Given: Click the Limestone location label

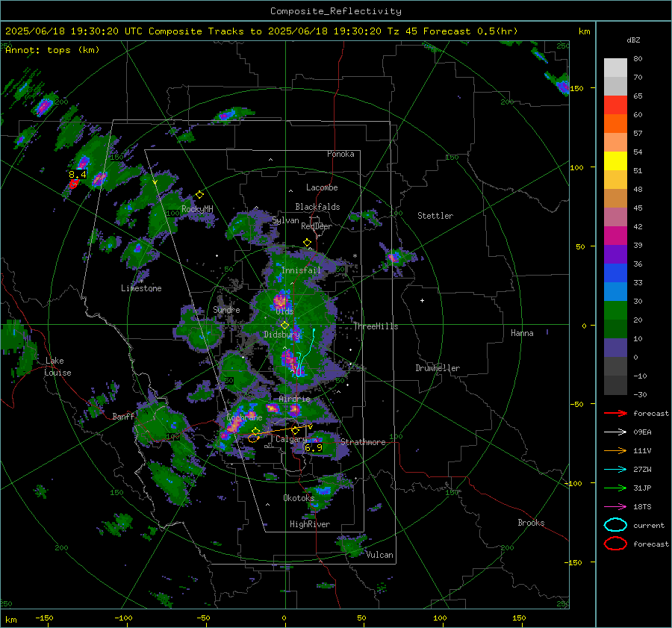Looking at the screenshot, I should pos(141,288).
